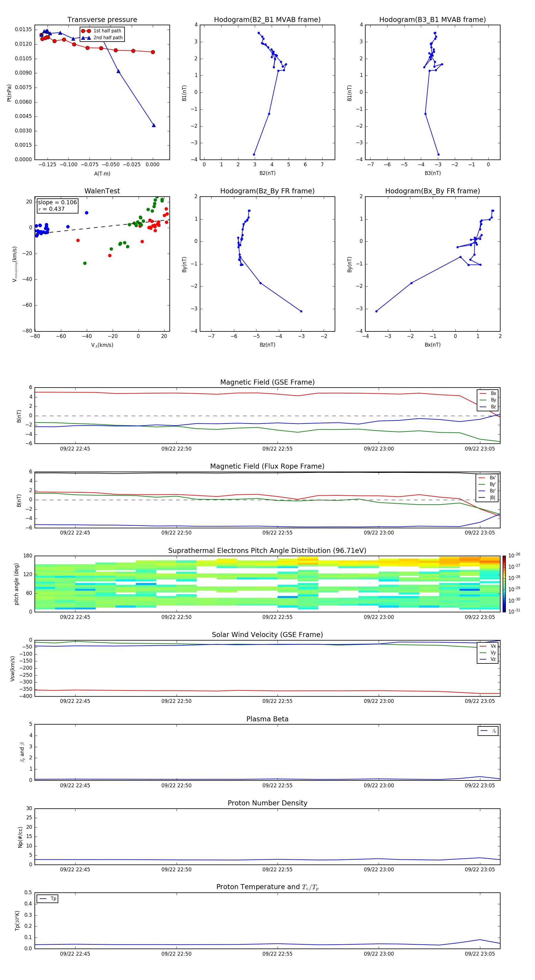Click the By' legend entry in Flux Rope plot
This screenshot has width=535, height=980.
[487, 484]
